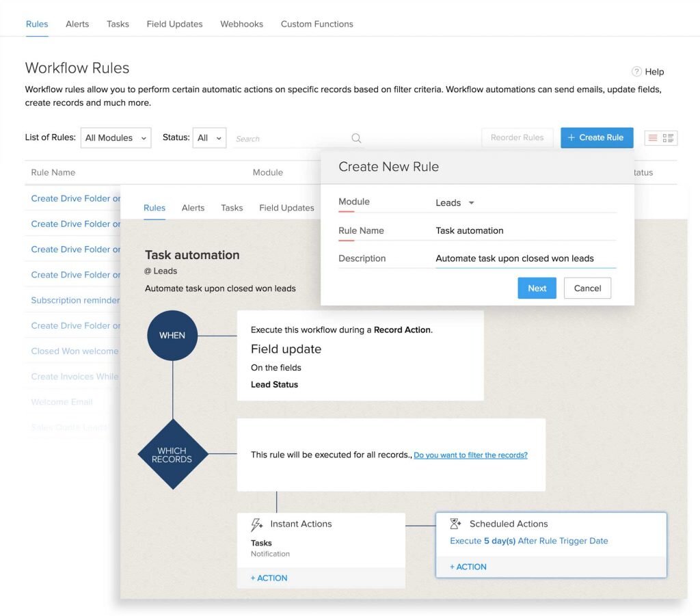This screenshot has height=616, width=700.
Task: Open the top Alerts tab
Action: tap(77, 24)
